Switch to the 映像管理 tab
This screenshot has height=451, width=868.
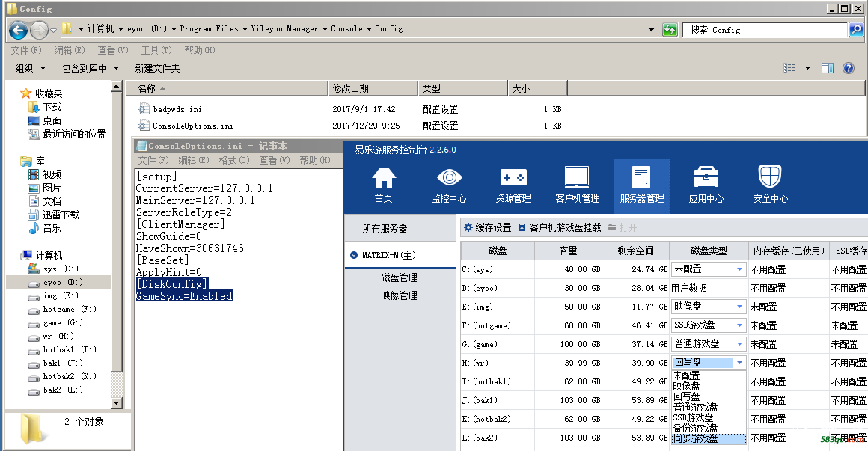399,295
